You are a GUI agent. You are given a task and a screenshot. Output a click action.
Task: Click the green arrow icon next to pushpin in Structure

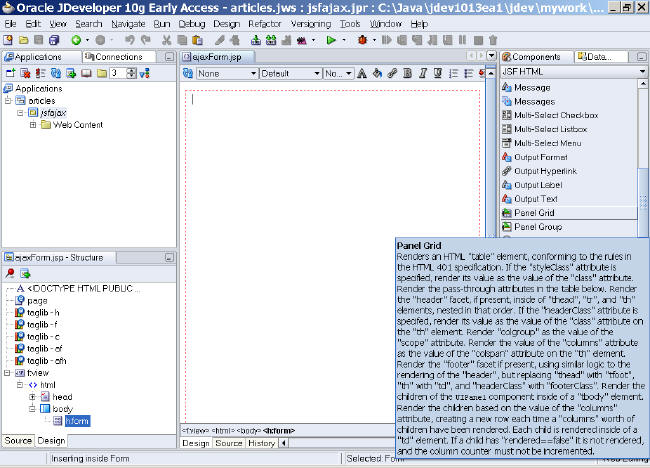coord(25,273)
